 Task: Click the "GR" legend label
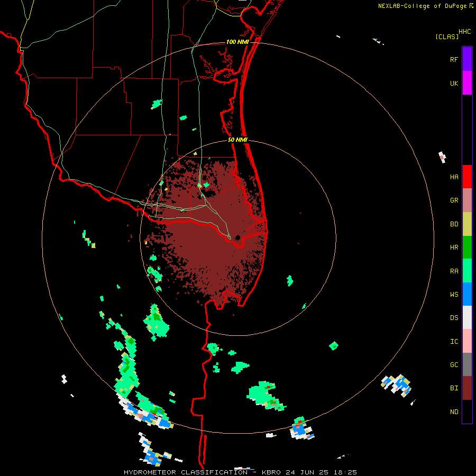point(454,200)
